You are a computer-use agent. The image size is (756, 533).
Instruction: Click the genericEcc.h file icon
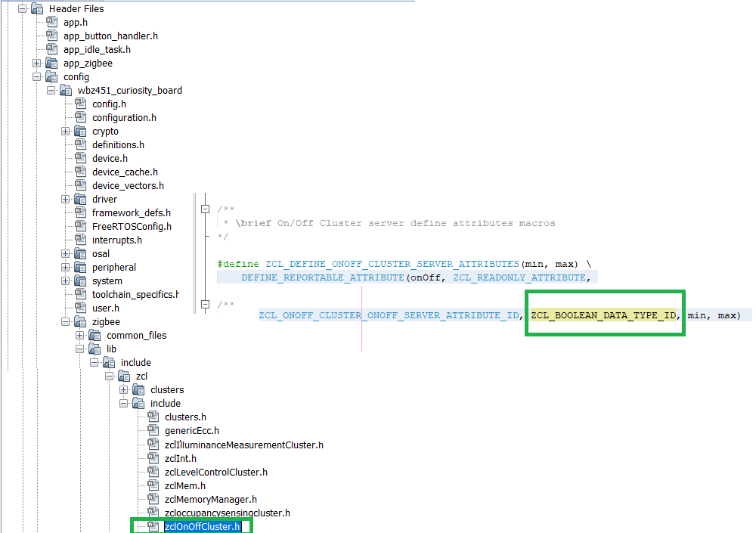click(153, 431)
